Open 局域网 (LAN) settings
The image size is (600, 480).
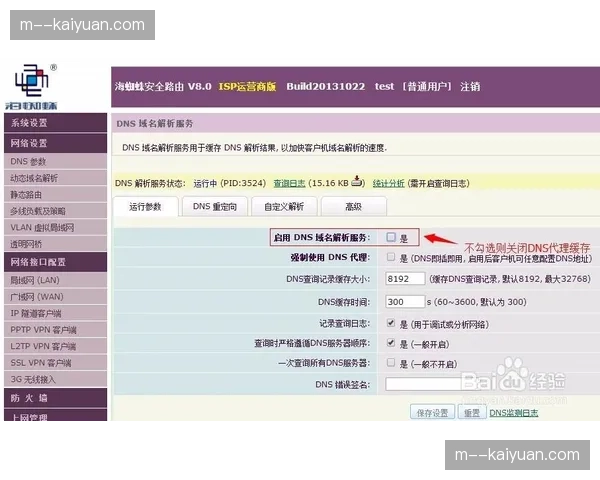point(55,280)
